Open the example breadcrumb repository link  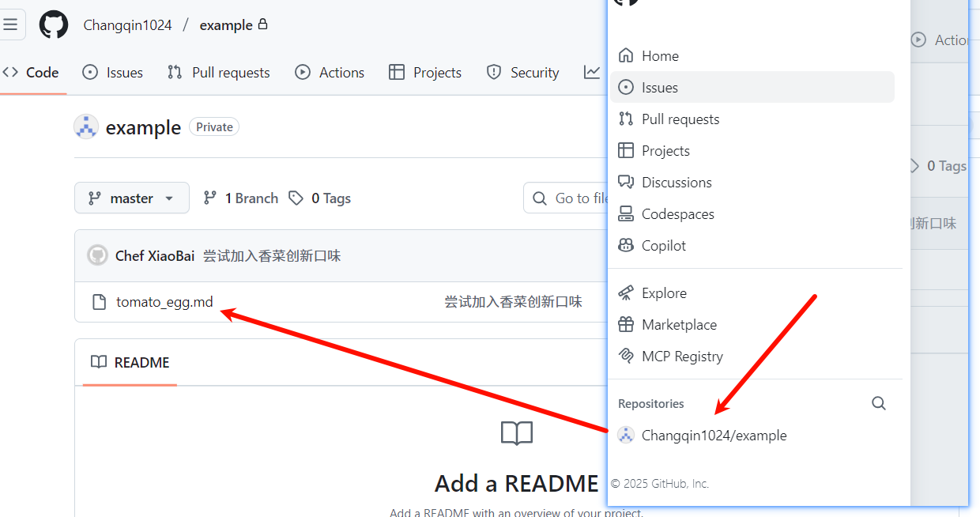pyautogui.click(x=226, y=25)
